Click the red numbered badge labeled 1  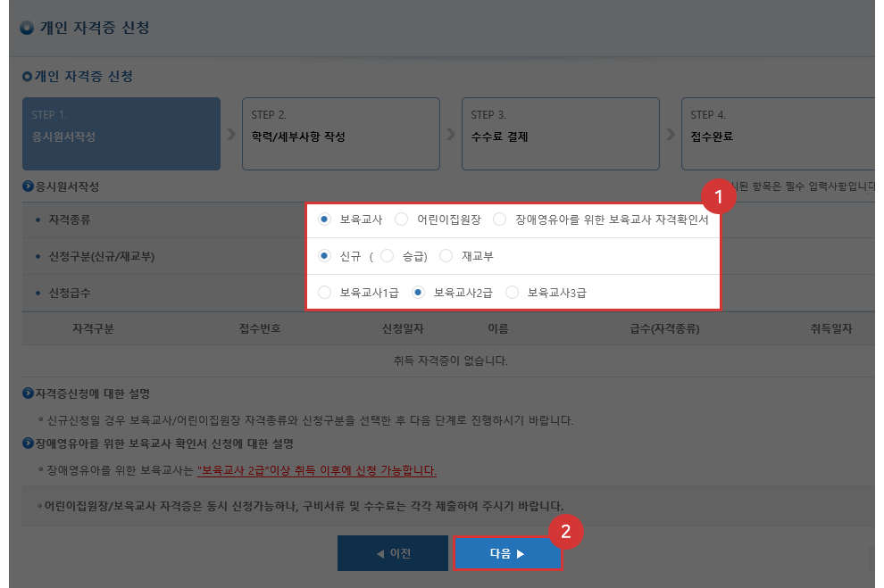721,196
